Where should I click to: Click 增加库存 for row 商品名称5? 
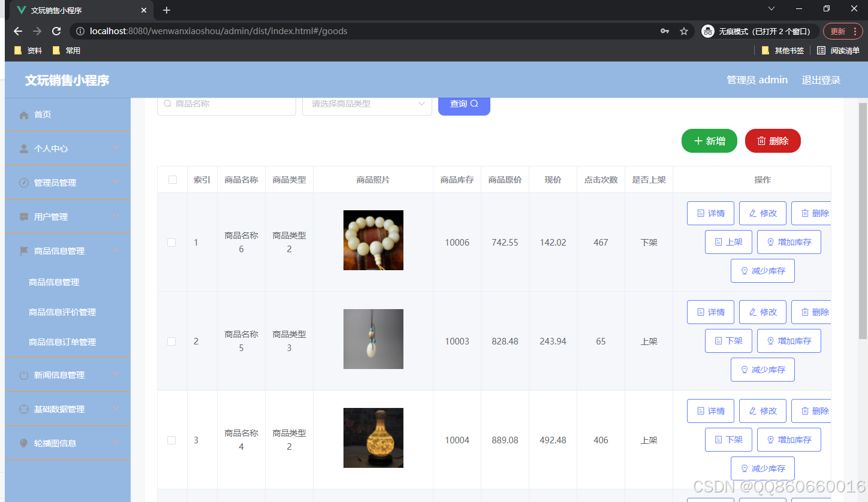tap(789, 341)
